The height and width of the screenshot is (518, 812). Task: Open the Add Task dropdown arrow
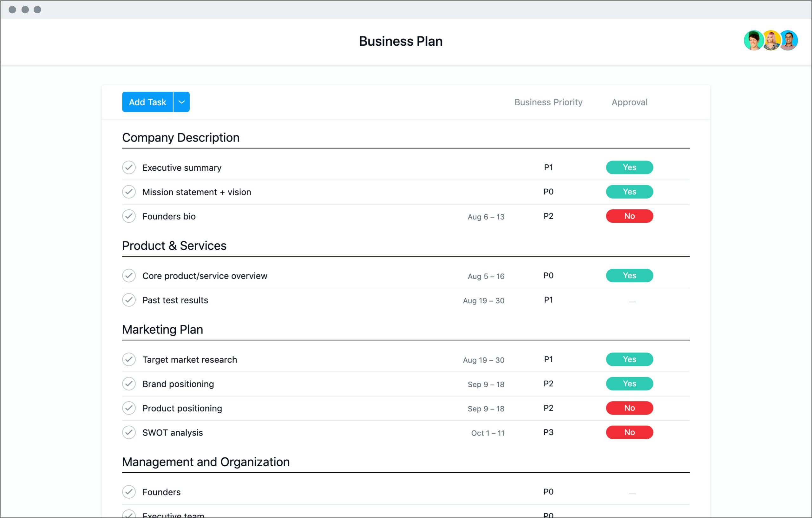pos(181,102)
